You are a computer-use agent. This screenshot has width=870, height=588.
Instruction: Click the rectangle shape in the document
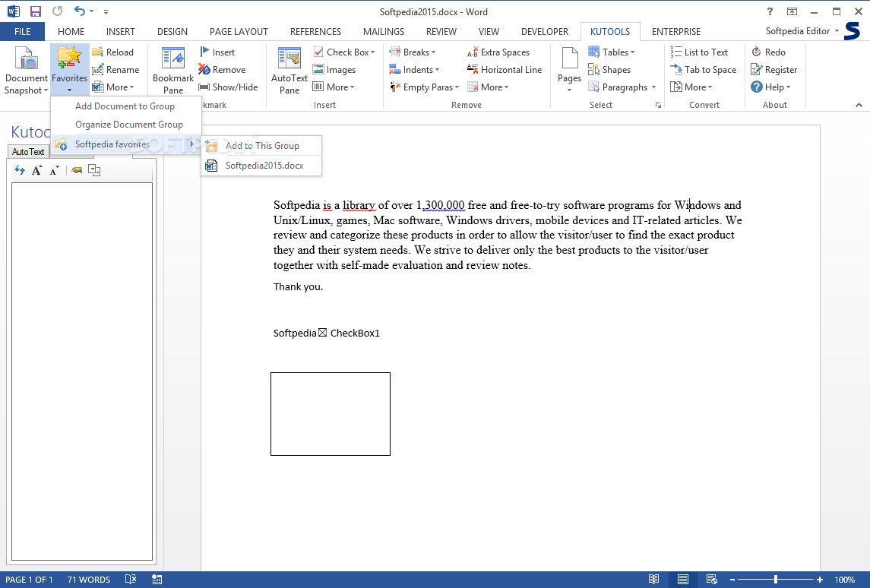pyautogui.click(x=330, y=414)
